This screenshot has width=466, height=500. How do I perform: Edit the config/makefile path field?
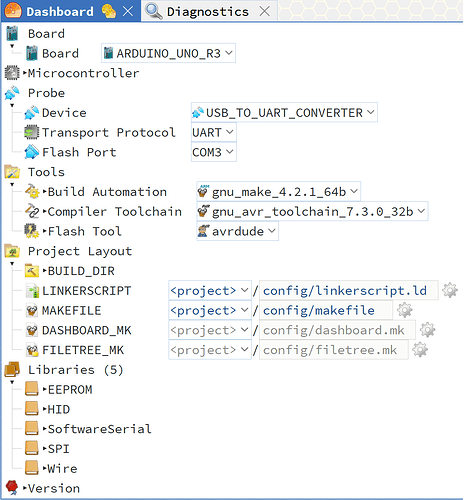click(x=326, y=310)
